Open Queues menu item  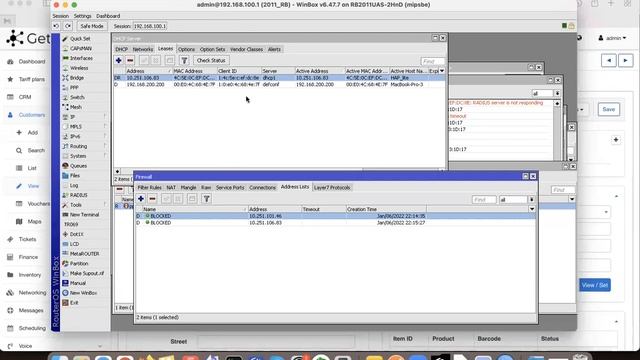click(78, 166)
